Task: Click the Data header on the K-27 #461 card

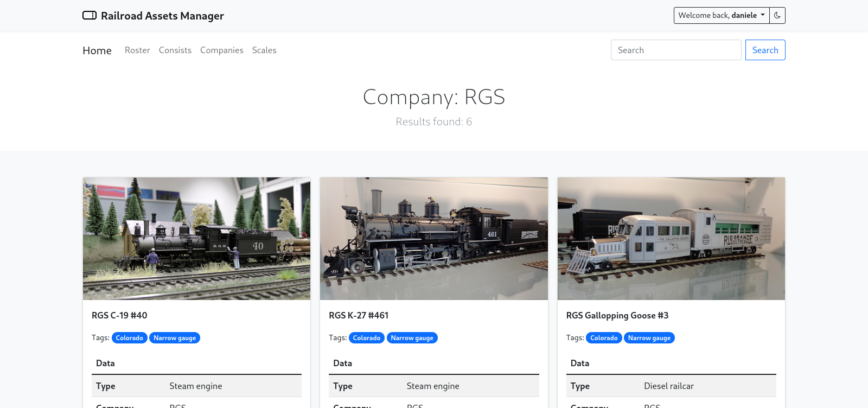Action: 342,363
